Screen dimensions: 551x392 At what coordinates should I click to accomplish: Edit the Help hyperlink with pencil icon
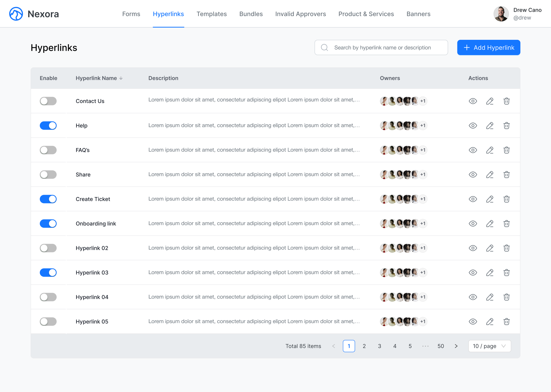click(x=490, y=126)
